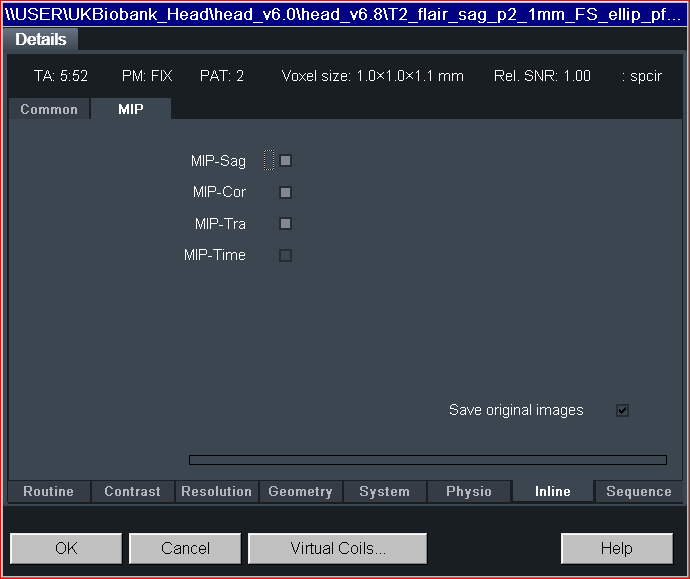Click the 'Save original images' label
The width and height of the screenshot is (690, 579).
pyautogui.click(x=516, y=410)
